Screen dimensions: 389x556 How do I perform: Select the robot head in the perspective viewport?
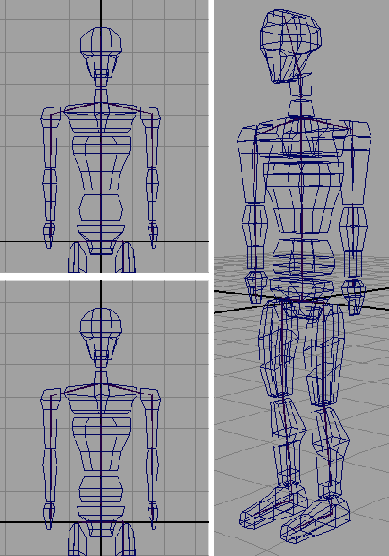[291, 46]
